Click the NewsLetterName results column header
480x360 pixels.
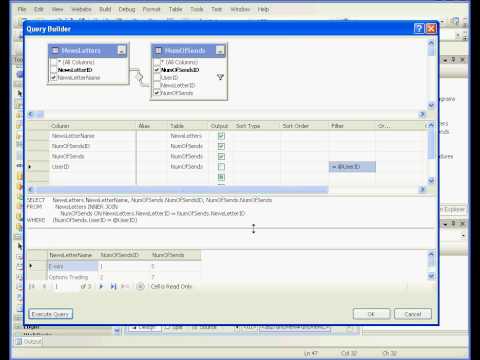[73, 255]
